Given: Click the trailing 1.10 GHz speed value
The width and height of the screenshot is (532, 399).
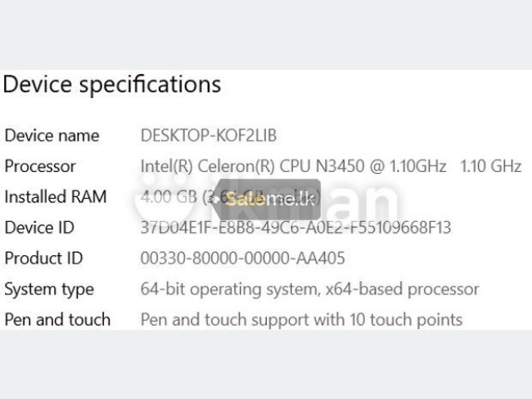Looking at the screenshot, I should (490, 166).
